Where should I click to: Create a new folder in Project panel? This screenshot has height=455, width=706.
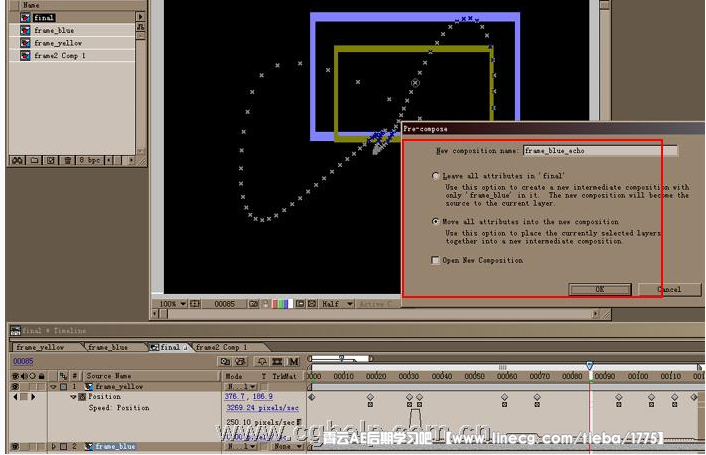[x=33, y=160]
